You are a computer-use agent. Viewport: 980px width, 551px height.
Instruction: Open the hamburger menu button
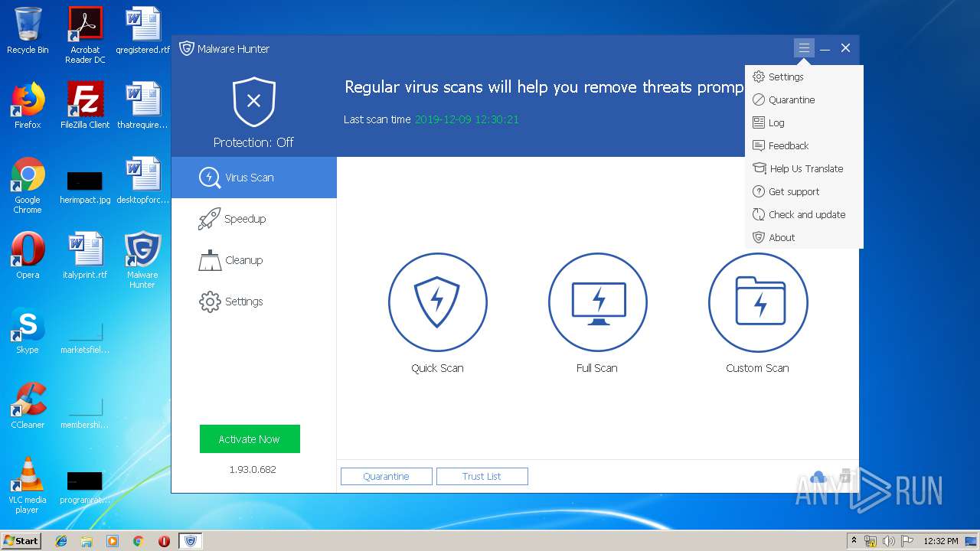pyautogui.click(x=804, y=48)
